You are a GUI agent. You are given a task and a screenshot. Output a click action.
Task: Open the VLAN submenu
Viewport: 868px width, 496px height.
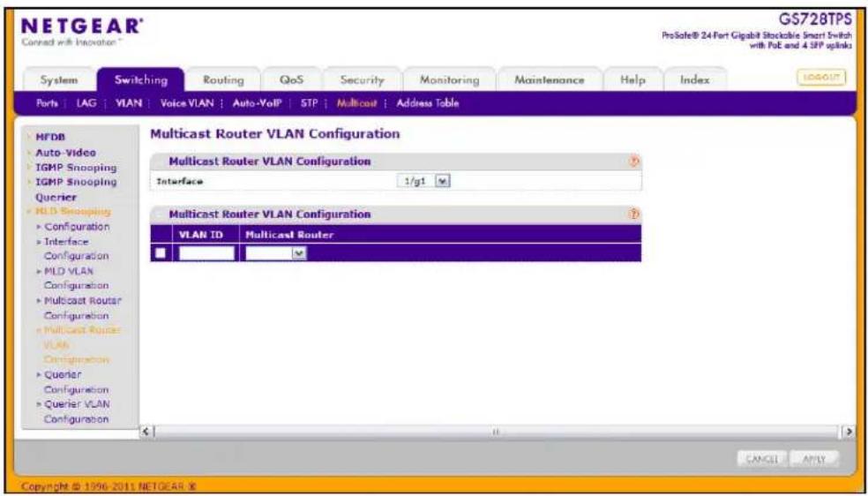(x=129, y=103)
